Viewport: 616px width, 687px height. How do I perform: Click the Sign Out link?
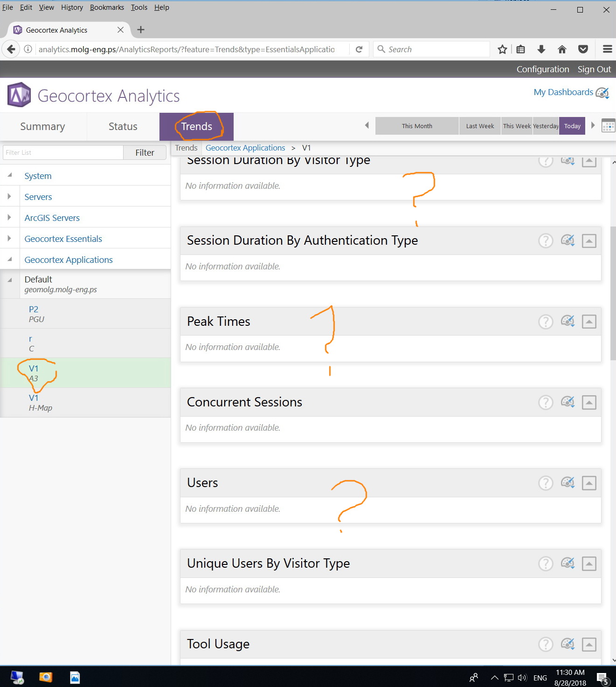594,69
